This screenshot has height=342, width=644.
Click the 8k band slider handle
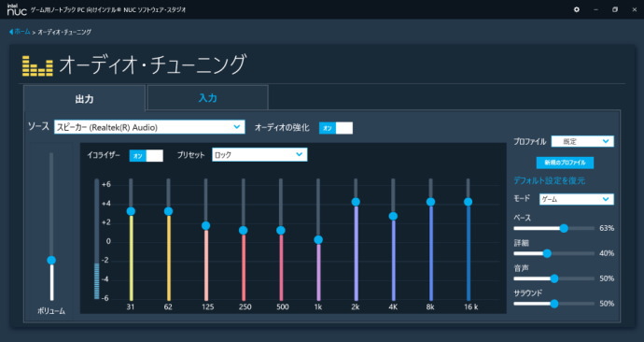pos(430,202)
